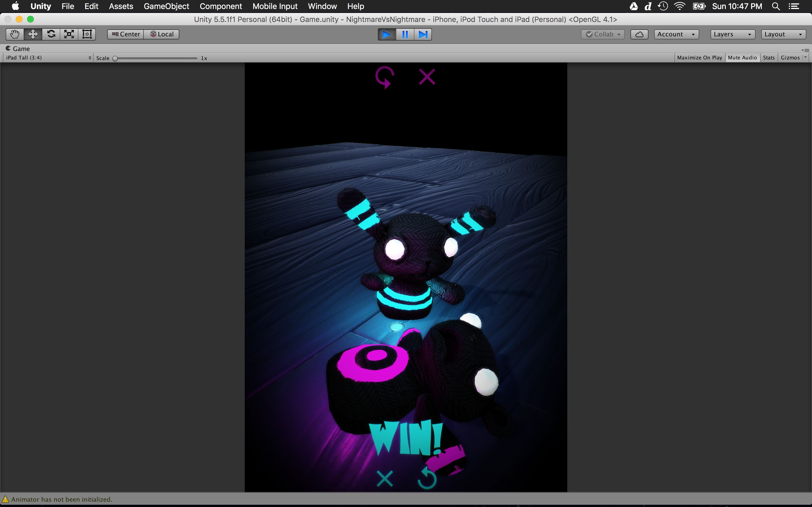Click the Account button
This screenshot has height=507, width=812.
click(x=676, y=34)
